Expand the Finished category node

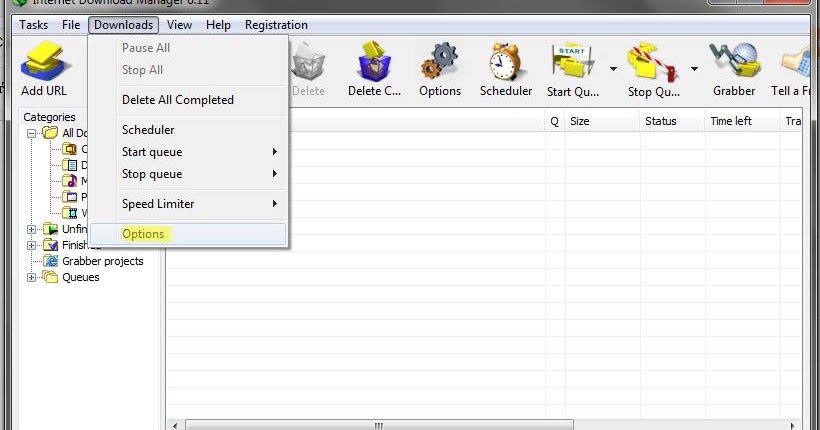pyautogui.click(x=31, y=245)
